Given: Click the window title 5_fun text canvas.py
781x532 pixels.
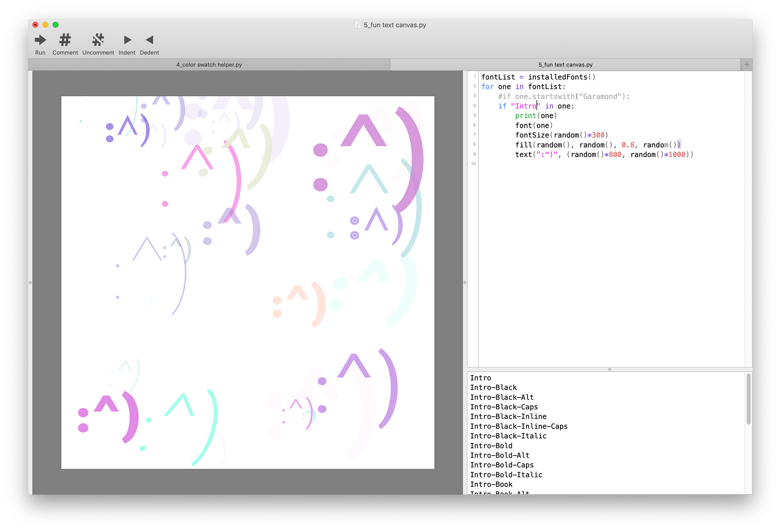Looking at the screenshot, I should pyautogui.click(x=395, y=25).
